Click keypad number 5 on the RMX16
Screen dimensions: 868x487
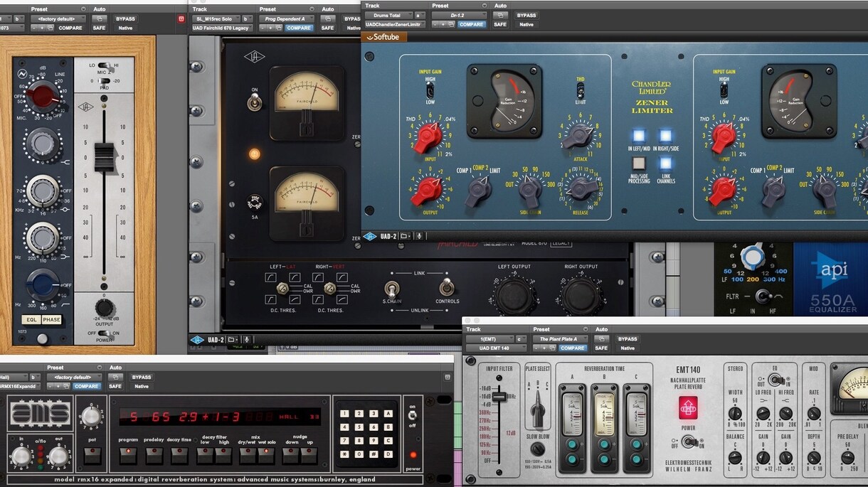(360, 428)
